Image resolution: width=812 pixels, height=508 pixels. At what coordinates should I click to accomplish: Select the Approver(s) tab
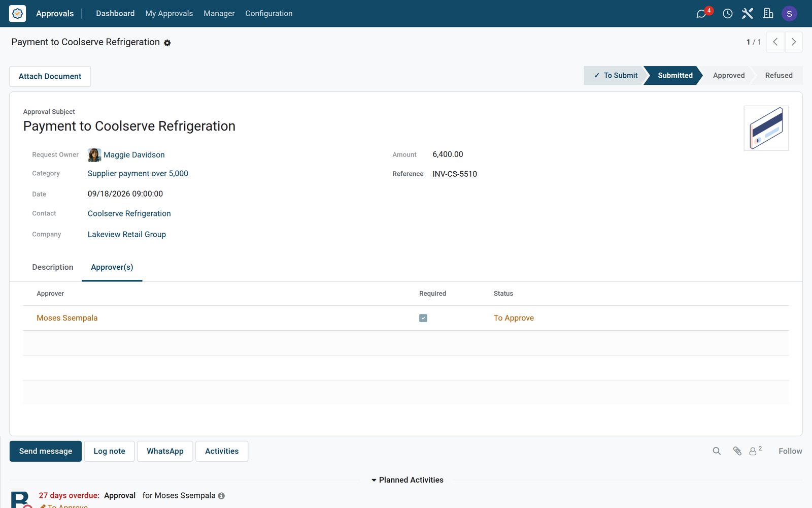tap(112, 267)
